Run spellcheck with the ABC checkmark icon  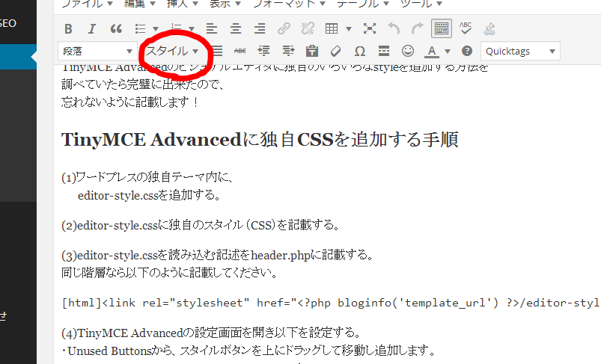click(466, 28)
